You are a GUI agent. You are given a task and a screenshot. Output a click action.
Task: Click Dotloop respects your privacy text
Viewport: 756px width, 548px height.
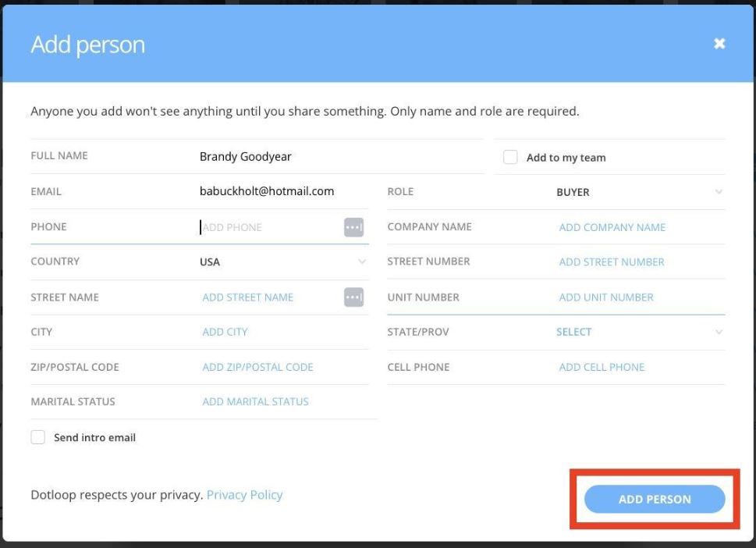coord(117,495)
